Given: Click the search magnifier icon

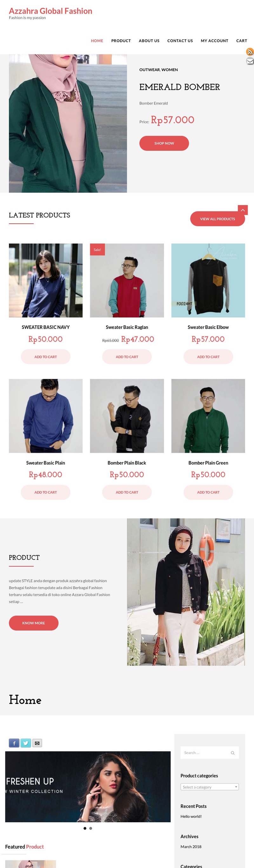Looking at the screenshot, I should click(232, 753).
